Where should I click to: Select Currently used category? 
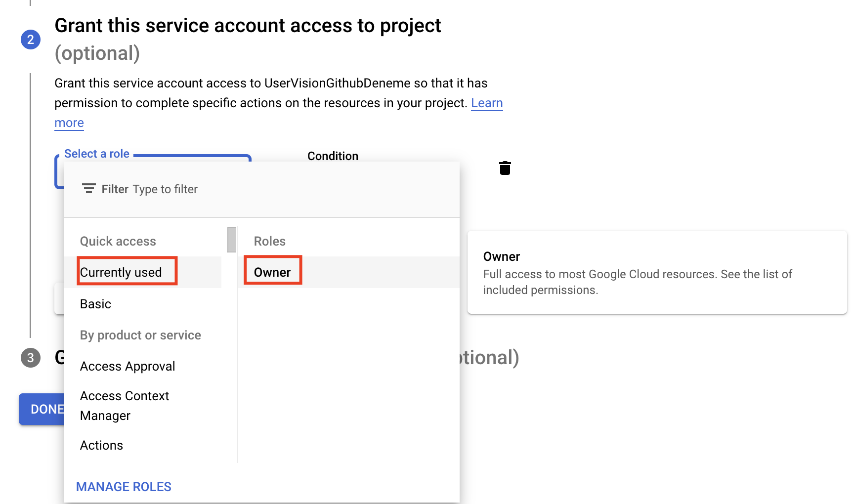coord(121,272)
